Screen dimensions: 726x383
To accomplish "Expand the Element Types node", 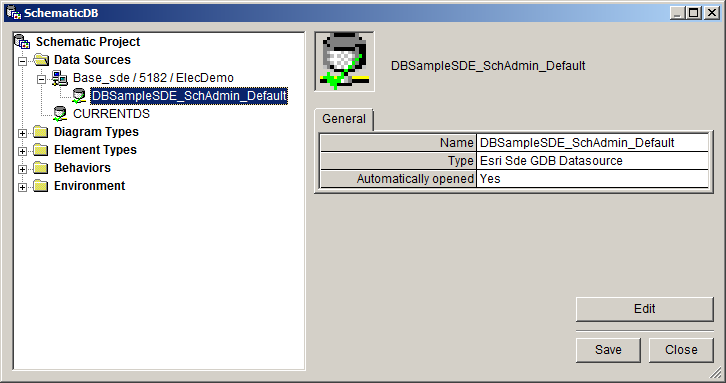I will click(x=22, y=151).
